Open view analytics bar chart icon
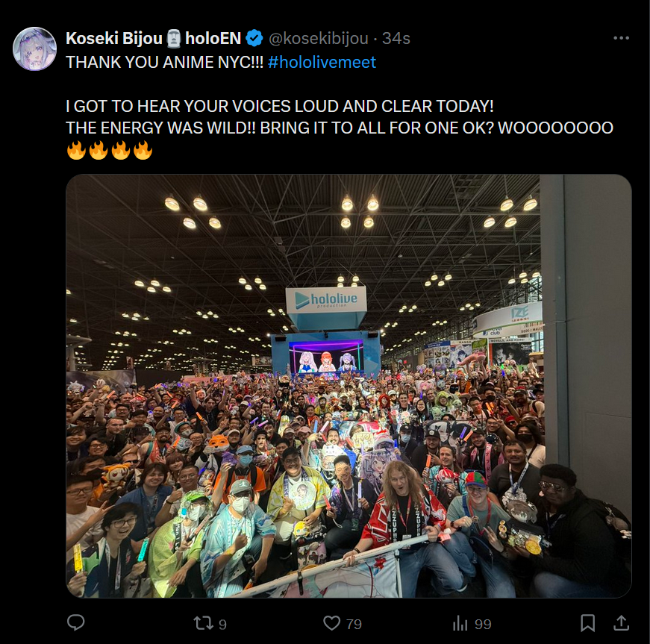Image resolution: width=650 pixels, height=644 pixels. pyautogui.click(x=460, y=623)
